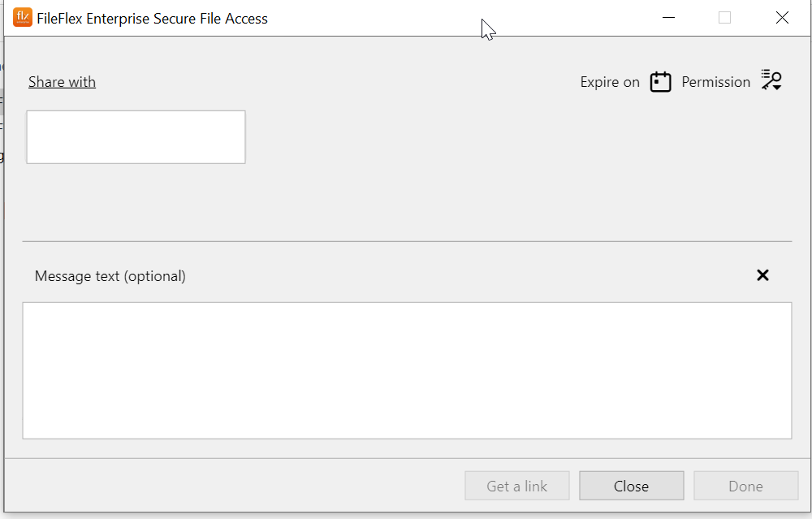Click inside the message text area

pos(407,370)
